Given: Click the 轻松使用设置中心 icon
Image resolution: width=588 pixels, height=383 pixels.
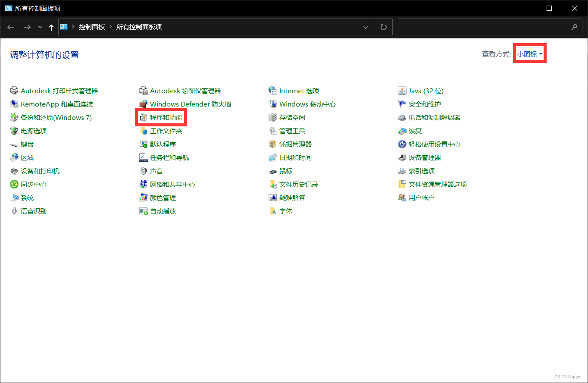Looking at the screenshot, I should pyautogui.click(x=402, y=144).
